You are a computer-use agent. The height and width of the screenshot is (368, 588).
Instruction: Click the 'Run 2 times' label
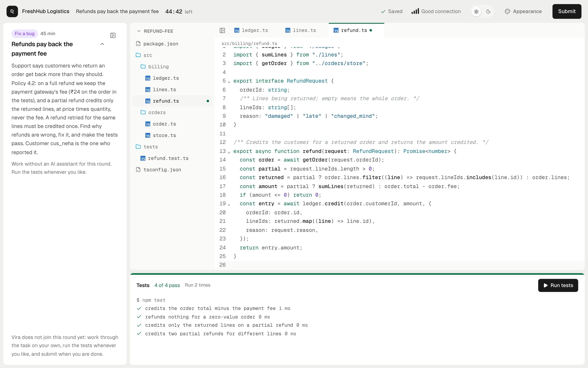click(198, 285)
